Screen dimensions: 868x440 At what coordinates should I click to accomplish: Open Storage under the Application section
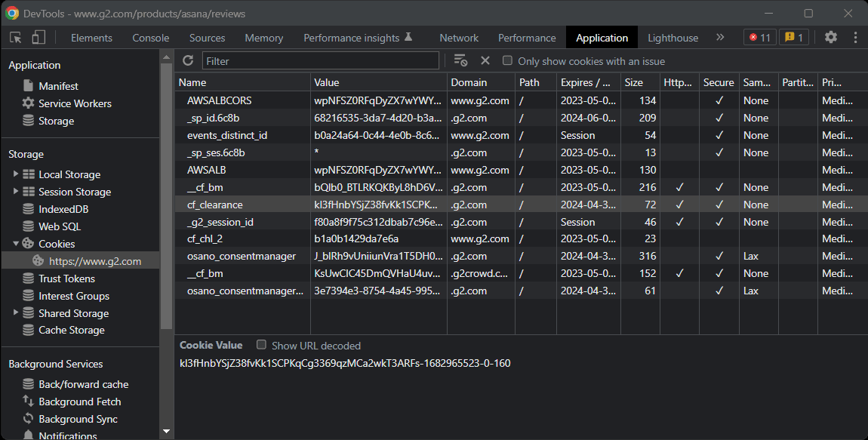click(x=56, y=121)
